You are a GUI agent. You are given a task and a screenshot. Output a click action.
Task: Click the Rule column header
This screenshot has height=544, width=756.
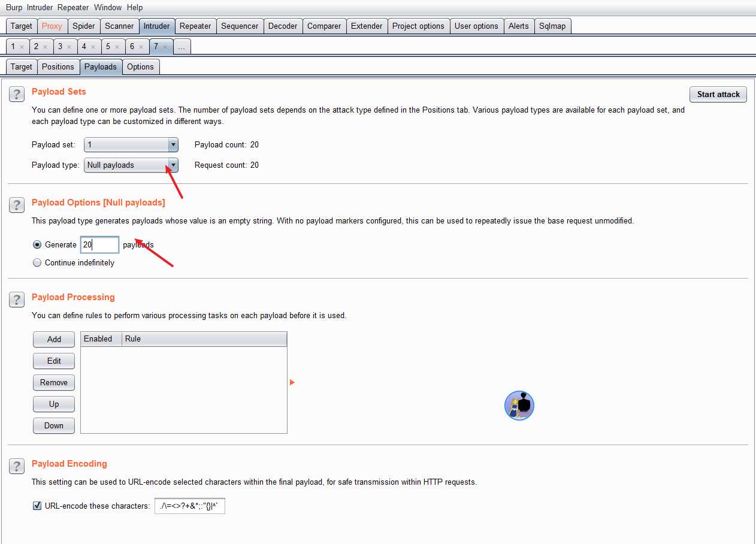[x=204, y=339]
